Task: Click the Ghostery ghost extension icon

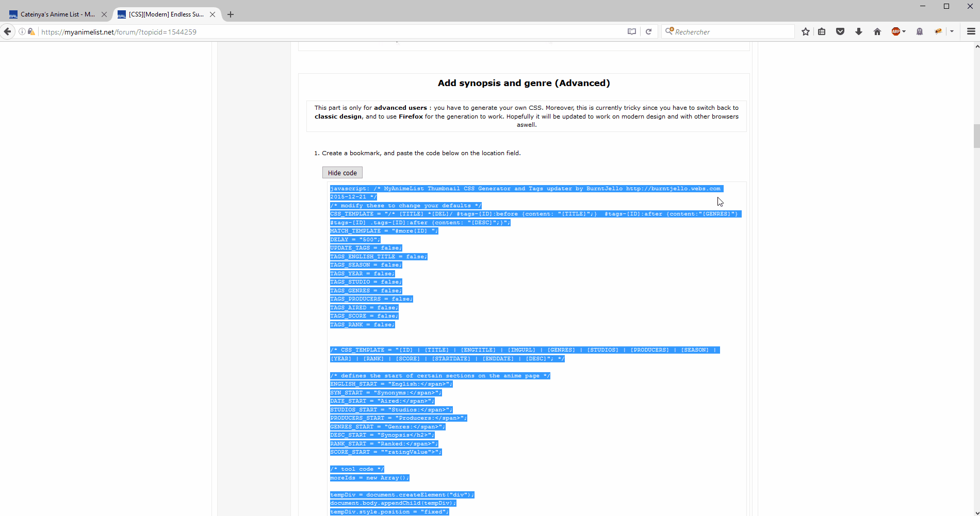Action: [x=919, y=31]
